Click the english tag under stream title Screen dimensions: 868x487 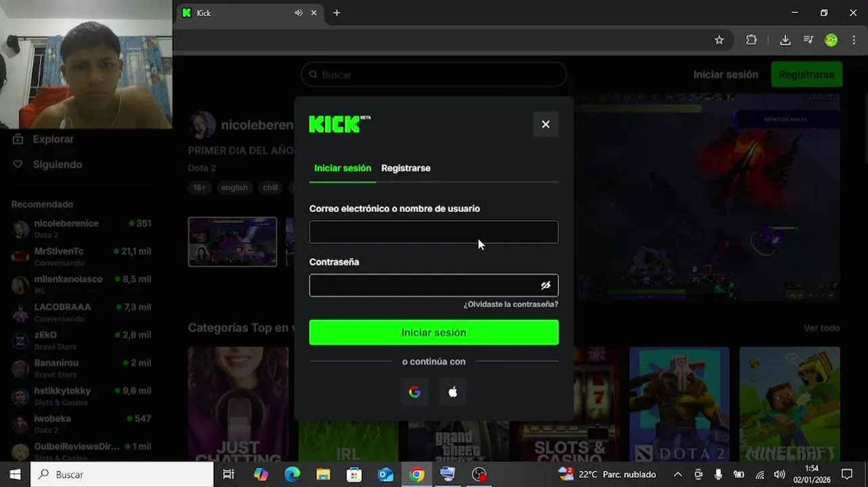(235, 187)
